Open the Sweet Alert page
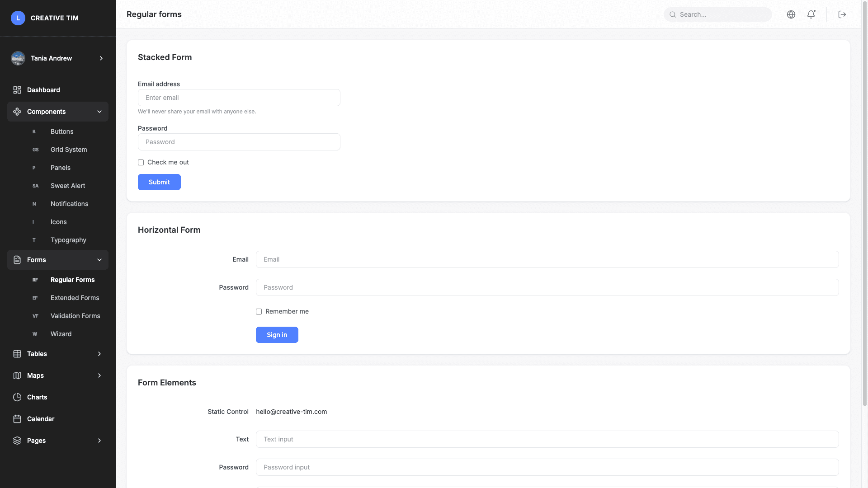 point(68,186)
